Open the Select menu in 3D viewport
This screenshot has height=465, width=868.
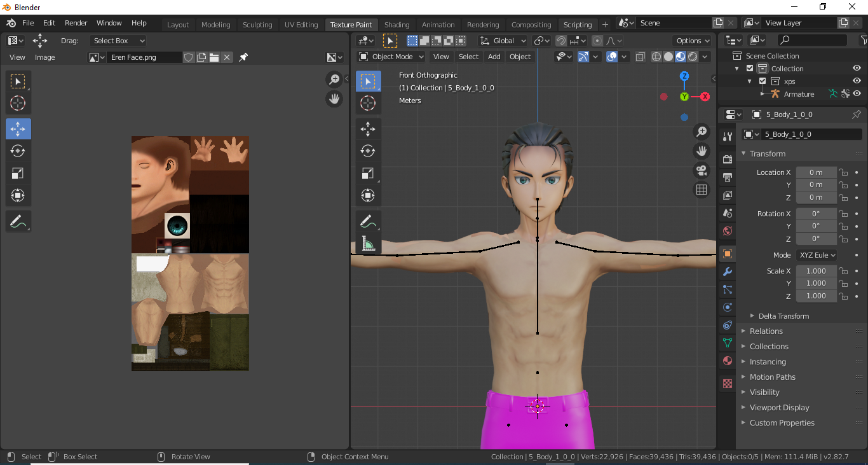tap(468, 57)
